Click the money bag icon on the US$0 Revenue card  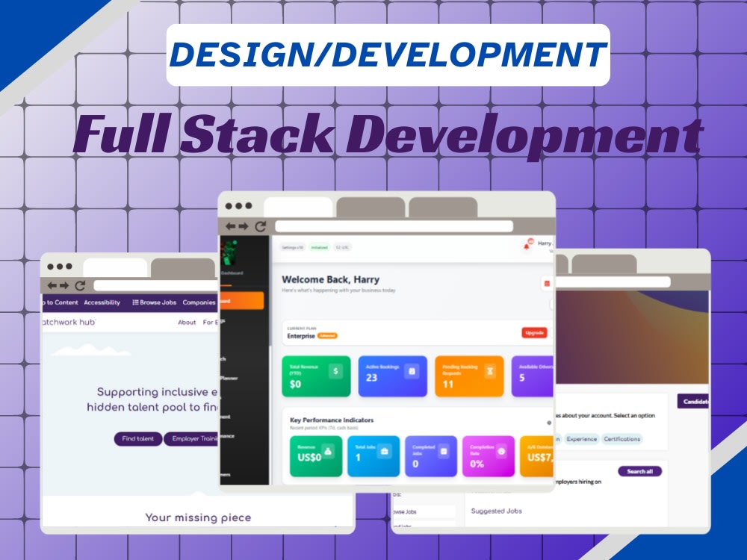[328, 450]
